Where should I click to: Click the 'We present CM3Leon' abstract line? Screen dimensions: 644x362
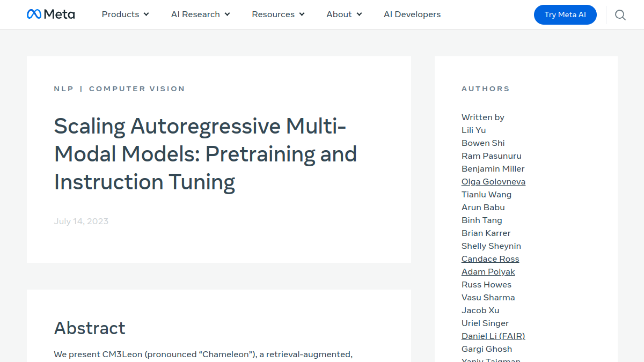tap(203, 354)
